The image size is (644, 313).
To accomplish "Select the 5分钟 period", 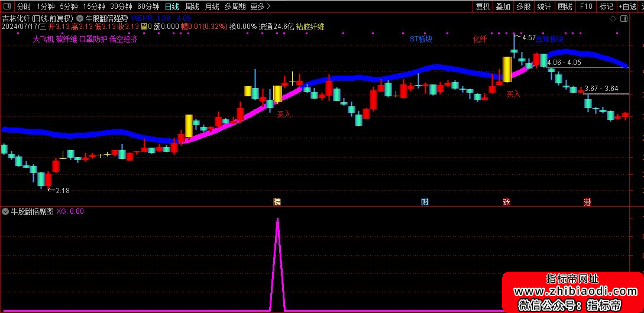I will 68,6.
